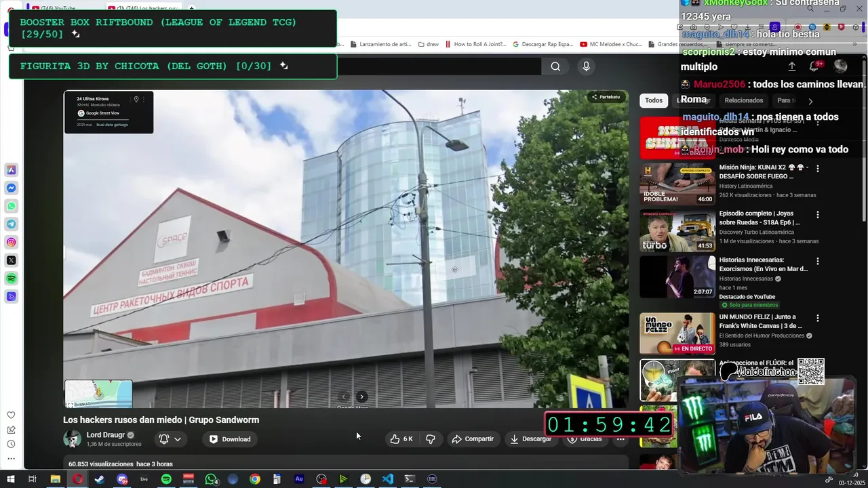Open 'MC Melodee x Chuc...' bookmark
868x488 pixels.
point(611,44)
